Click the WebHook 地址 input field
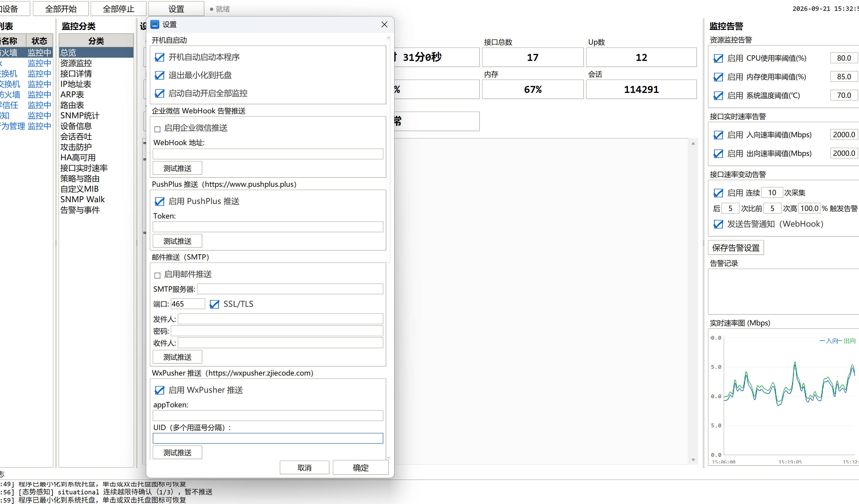859x504 pixels. point(268,154)
